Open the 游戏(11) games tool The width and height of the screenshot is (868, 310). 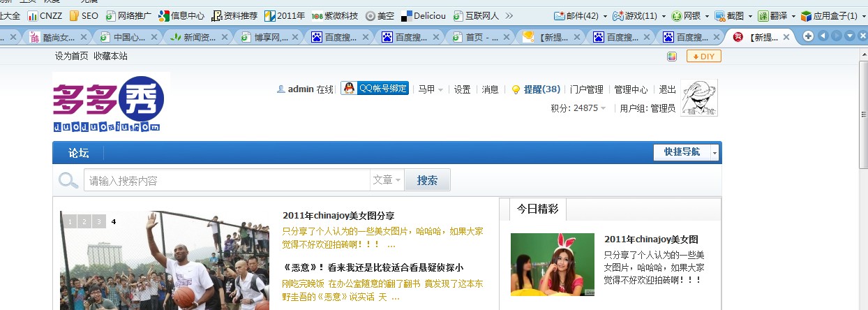[x=635, y=15]
